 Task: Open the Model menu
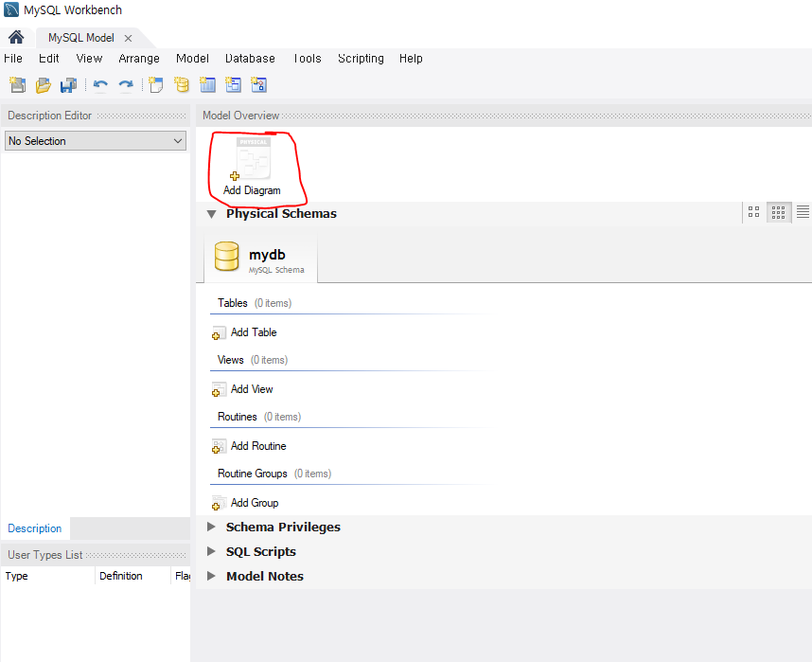point(192,59)
